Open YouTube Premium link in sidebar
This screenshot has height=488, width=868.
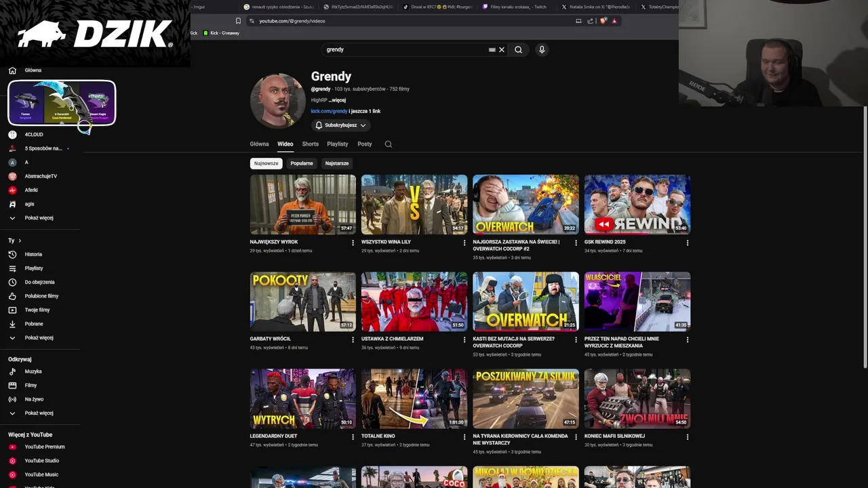(38, 447)
